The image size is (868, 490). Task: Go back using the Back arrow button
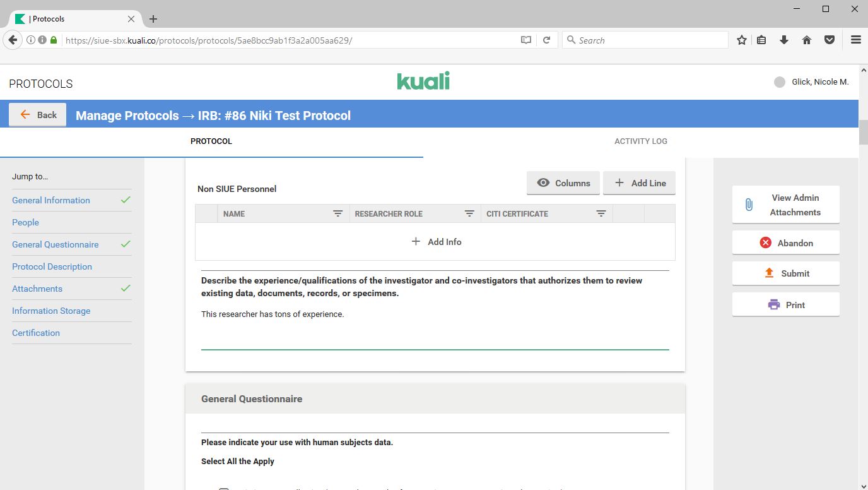[x=38, y=115]
